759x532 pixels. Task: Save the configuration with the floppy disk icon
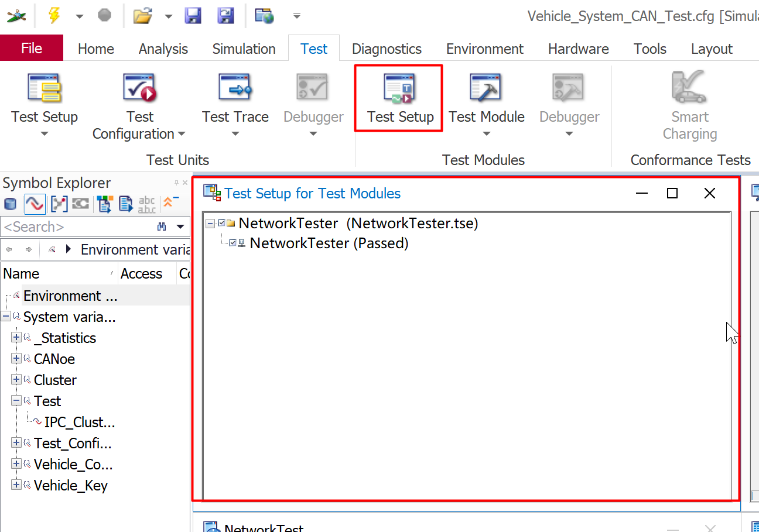(x=193, y=16)
